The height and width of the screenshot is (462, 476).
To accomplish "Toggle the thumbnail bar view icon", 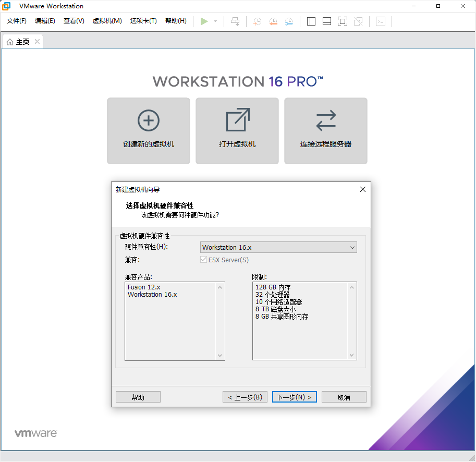I will tap(327, 21).
